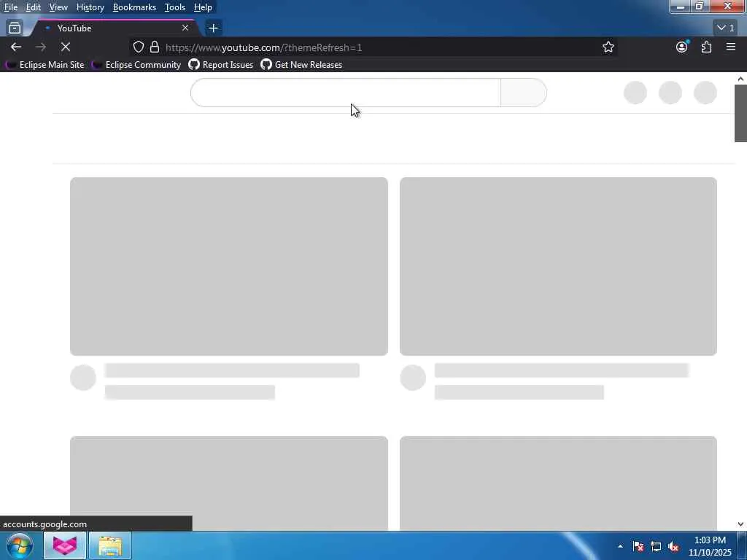The image size is (747, 560).
Task: Open the History menu
Action: (x=90, y=7)
